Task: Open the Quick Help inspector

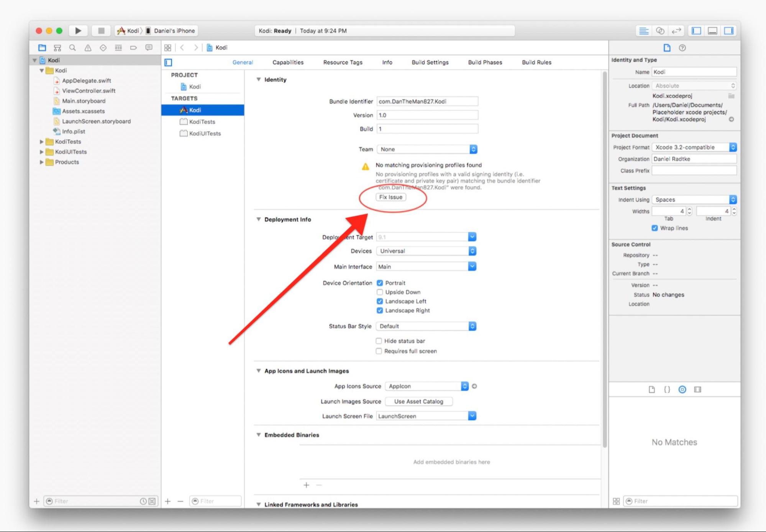Action: pos(682,48)
